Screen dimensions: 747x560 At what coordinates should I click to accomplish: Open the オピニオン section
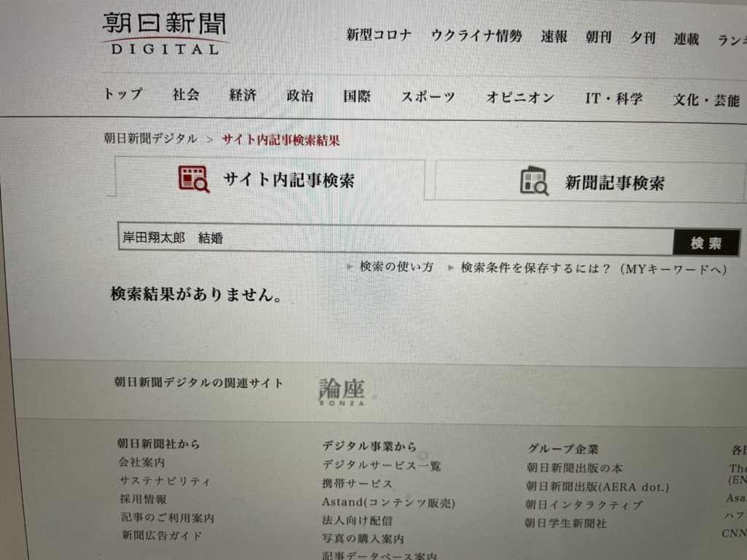point(520,98)
